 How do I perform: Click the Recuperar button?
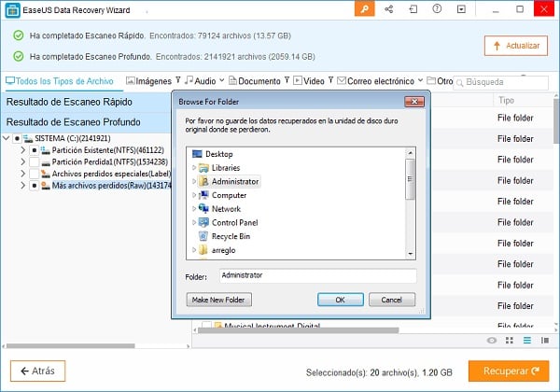click(x=509, y=371)
